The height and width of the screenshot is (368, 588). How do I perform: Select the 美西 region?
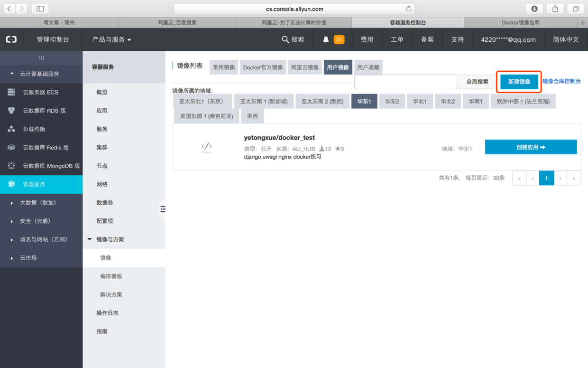(x=252, y=116)
